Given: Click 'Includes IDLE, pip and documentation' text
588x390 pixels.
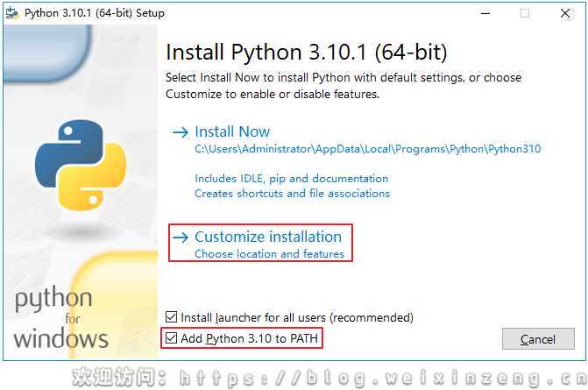Looking at the screenshot, I should pos(292,179).
